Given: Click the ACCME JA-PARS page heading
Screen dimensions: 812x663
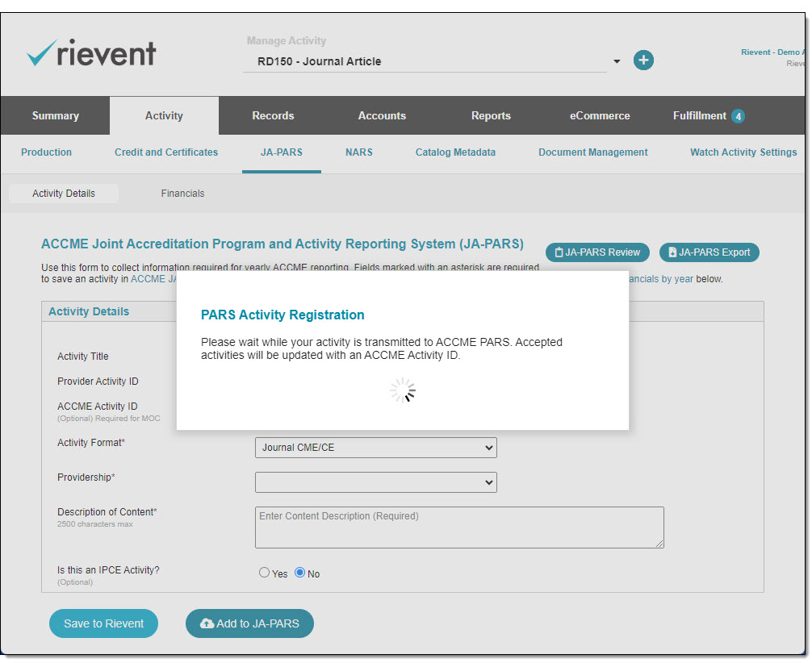Looking at the screenshot, I should [283, 244].
